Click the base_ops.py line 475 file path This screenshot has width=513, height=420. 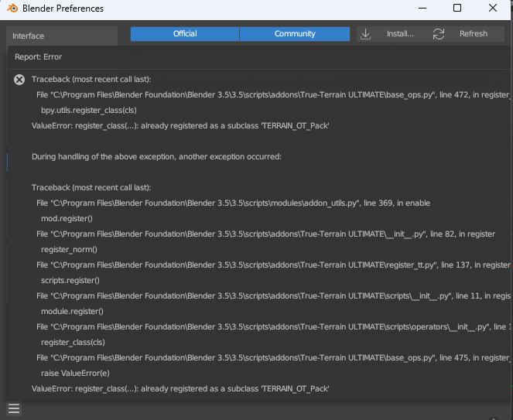pyautogui.click(x=273, y=358)
